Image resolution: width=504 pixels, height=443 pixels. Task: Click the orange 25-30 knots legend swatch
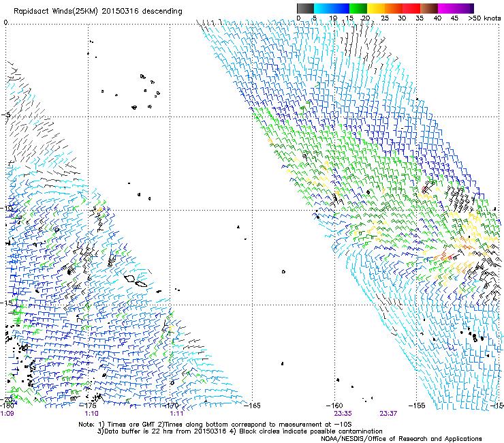pos(394,8)
